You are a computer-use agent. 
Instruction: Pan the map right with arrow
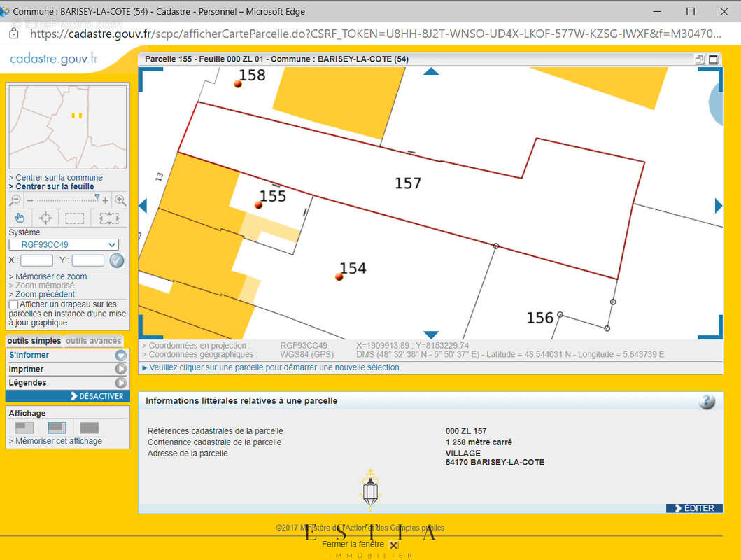718,206
